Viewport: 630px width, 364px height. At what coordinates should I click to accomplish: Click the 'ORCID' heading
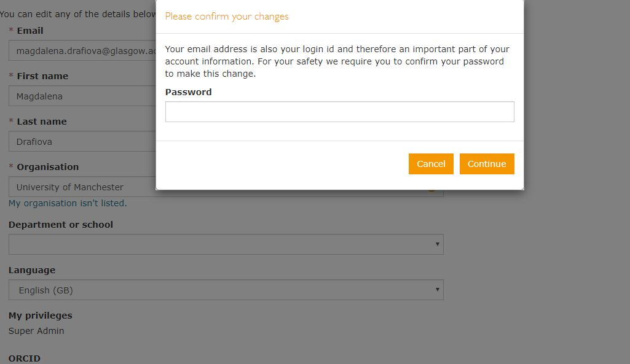coord(25,358)
